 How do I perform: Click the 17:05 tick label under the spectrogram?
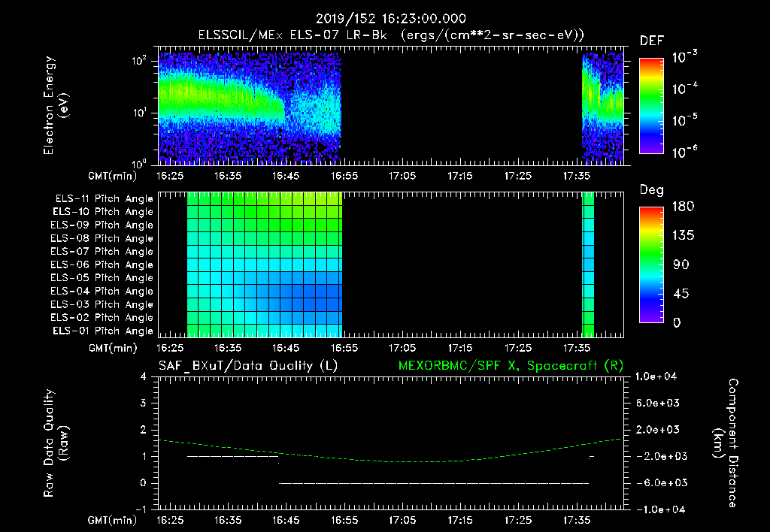click(x=402, y=176)
